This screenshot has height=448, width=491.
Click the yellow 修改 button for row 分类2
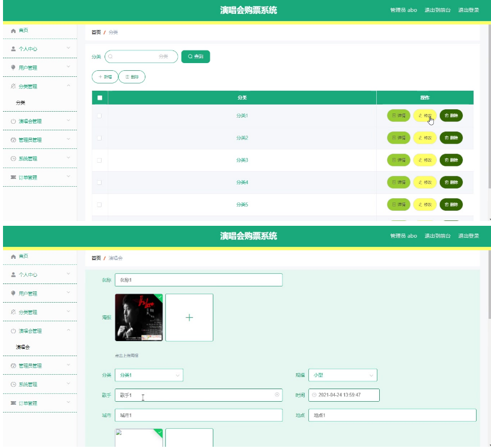pos(425,138)
